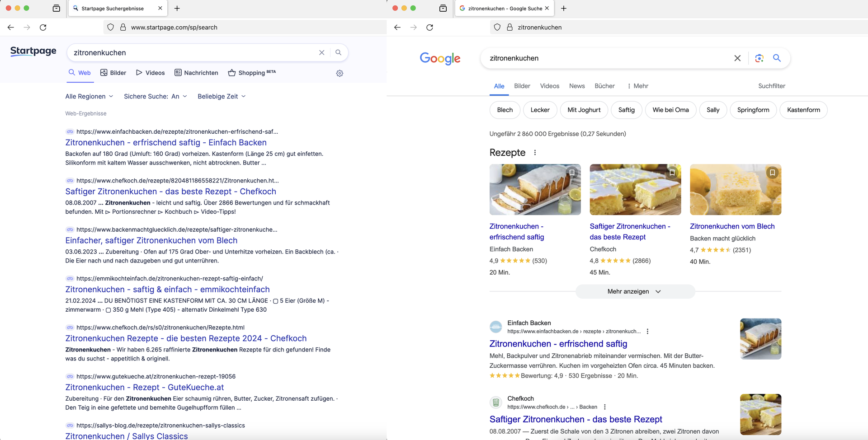Bookmark the Zitronenkuchen vom Blech recipe

pyautogui.click(x=772, y=173)
